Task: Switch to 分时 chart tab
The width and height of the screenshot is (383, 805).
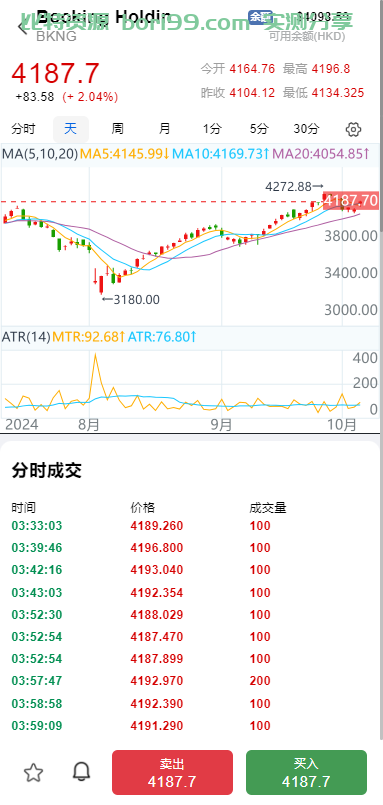Action: pos(24,129)
